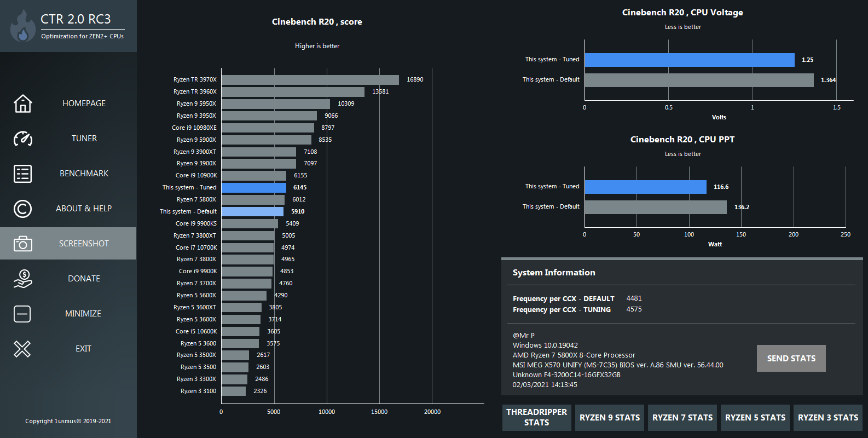Click the timestamp 02/03/2021 14:13:45

click(x=545, y=385)
